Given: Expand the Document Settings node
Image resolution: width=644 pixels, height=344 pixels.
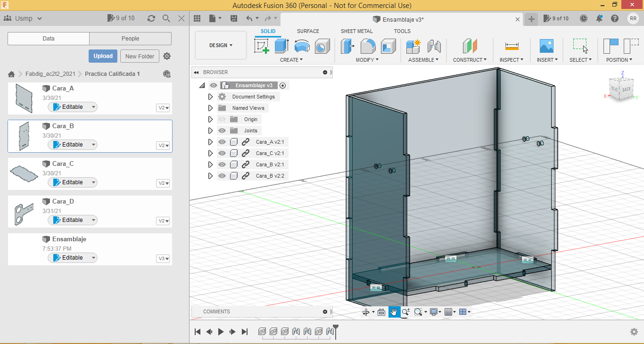Looking at the screenshot, I should tap(211, 97).
